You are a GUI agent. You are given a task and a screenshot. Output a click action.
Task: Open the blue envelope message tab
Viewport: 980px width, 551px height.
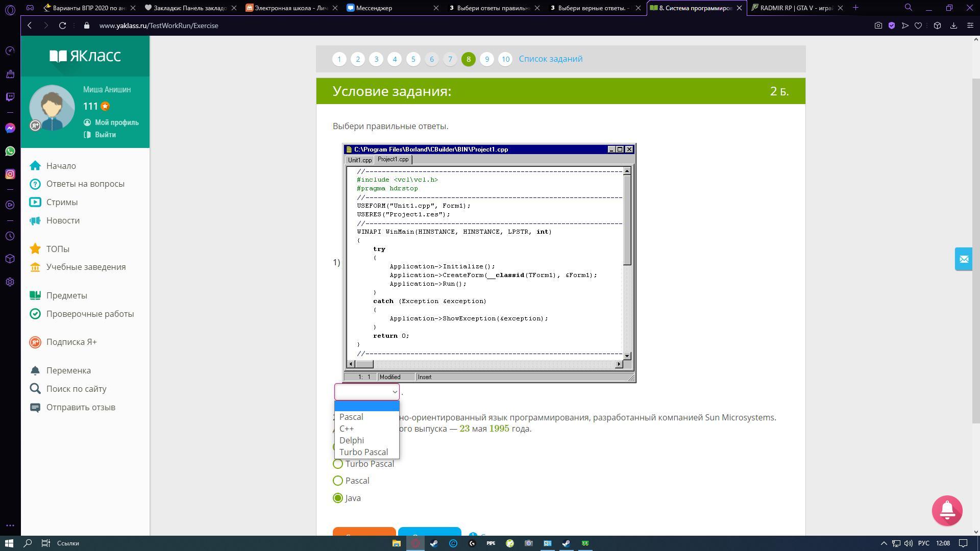click(x=963, y=259)
